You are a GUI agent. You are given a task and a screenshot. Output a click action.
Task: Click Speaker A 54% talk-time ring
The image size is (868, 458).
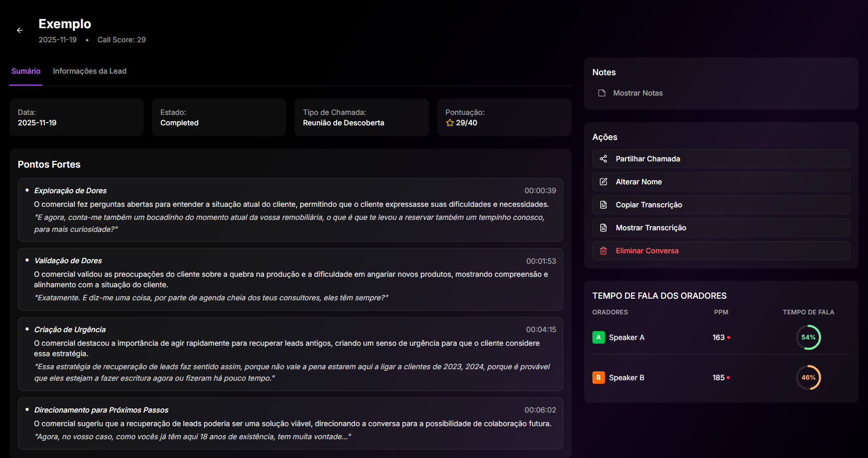[808, 337]
